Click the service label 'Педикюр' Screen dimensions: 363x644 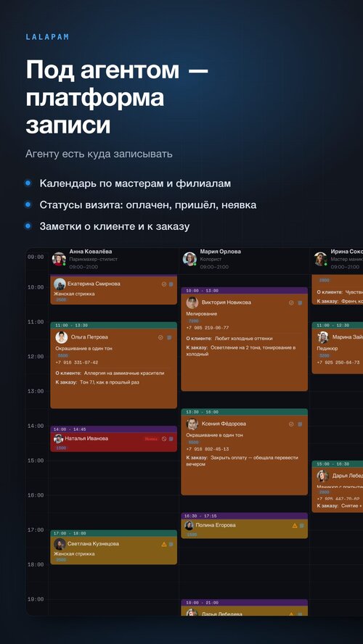coord(327,348)
